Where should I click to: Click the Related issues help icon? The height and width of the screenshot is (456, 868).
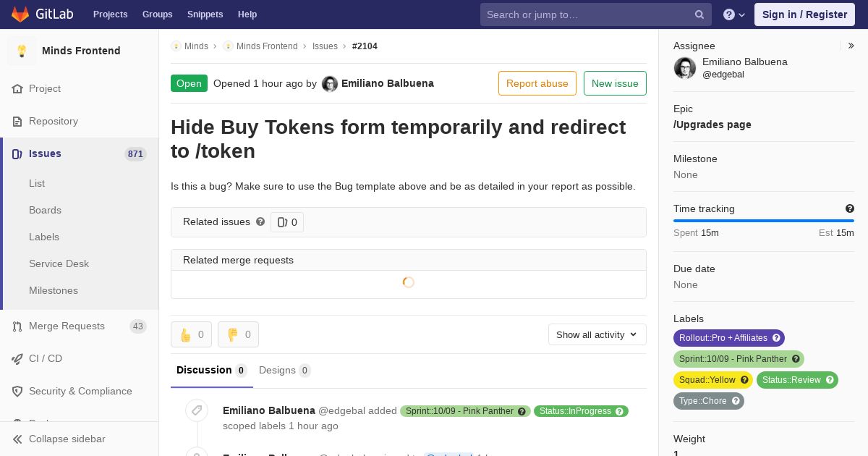point(260,221)
